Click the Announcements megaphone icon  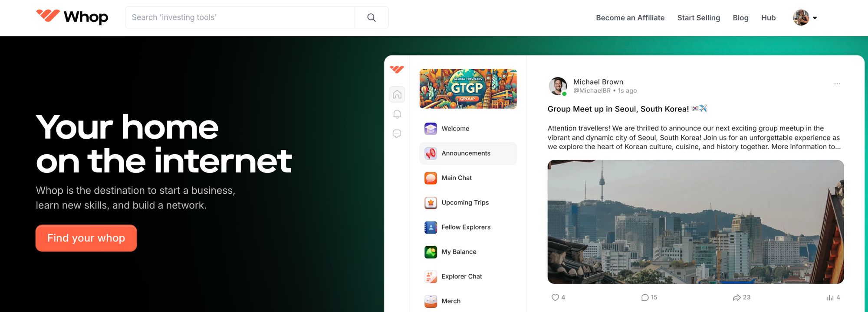pyautogui.click(x=431, y=153)
